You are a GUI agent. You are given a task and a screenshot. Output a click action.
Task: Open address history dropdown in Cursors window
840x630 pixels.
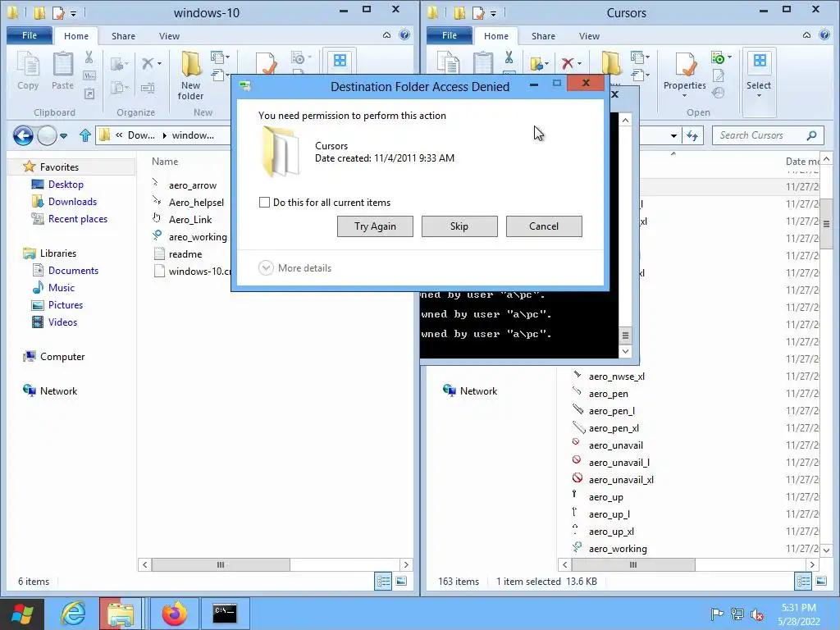(x=673, y=135)
